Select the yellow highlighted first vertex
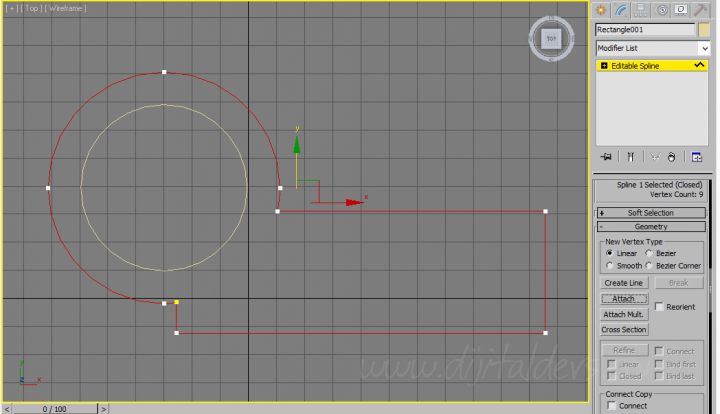The height and width of the screenshot is (414, 720). point(177,302)
